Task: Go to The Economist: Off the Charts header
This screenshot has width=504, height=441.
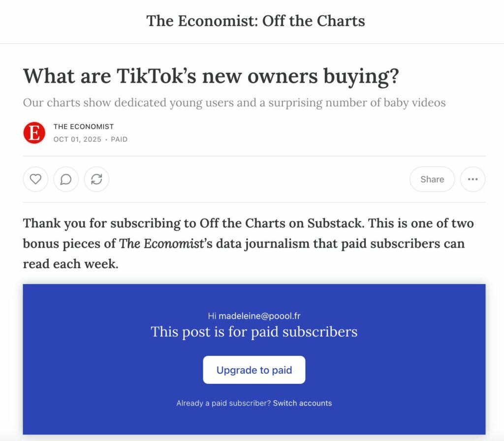Action: [x=255, y=21]
